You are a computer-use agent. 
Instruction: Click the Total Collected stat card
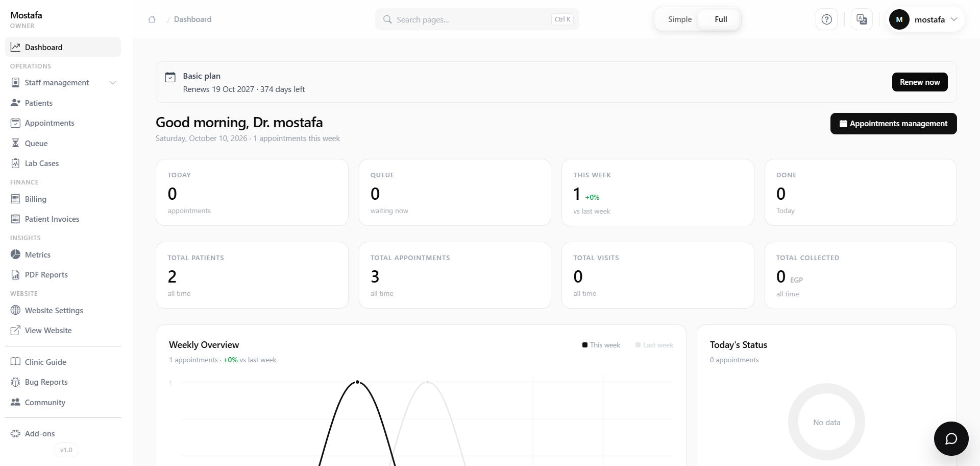pos(861,275)
